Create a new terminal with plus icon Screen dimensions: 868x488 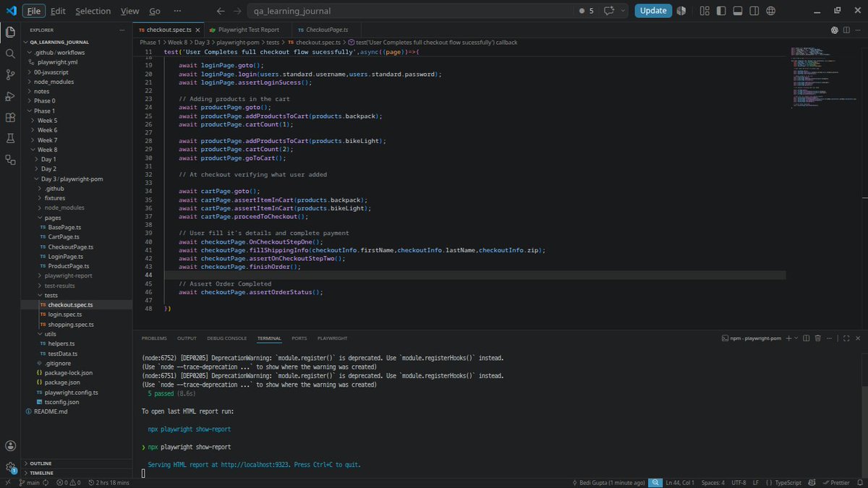(x=788, y=338)
